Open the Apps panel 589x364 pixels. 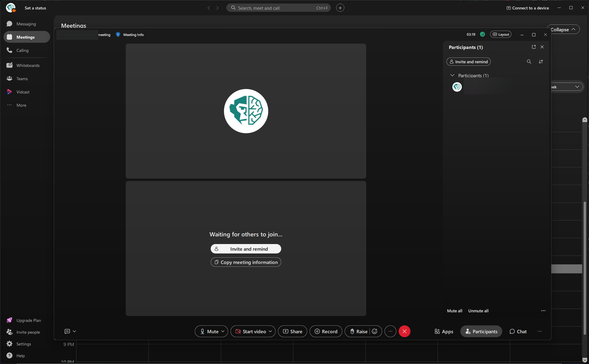444,331
